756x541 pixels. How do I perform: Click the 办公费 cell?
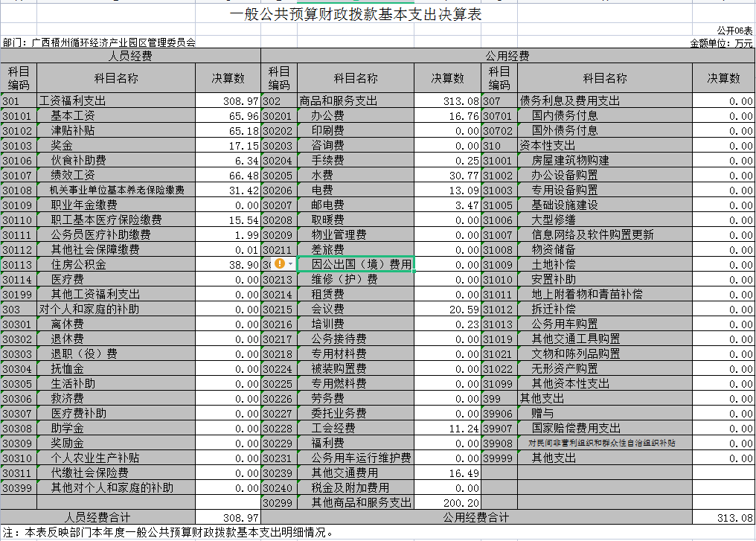point(356,116)
